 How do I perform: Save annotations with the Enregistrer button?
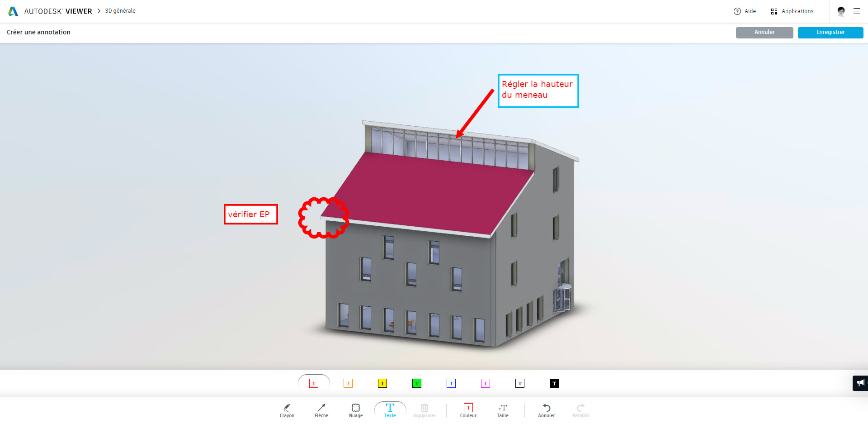tap(830, 32)
